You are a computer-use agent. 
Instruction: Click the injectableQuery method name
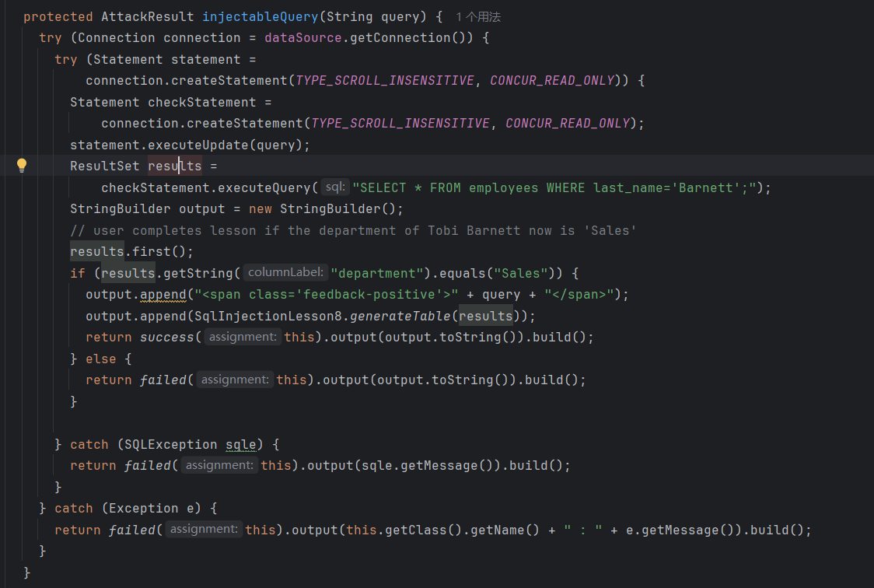(x=254, y=16)
